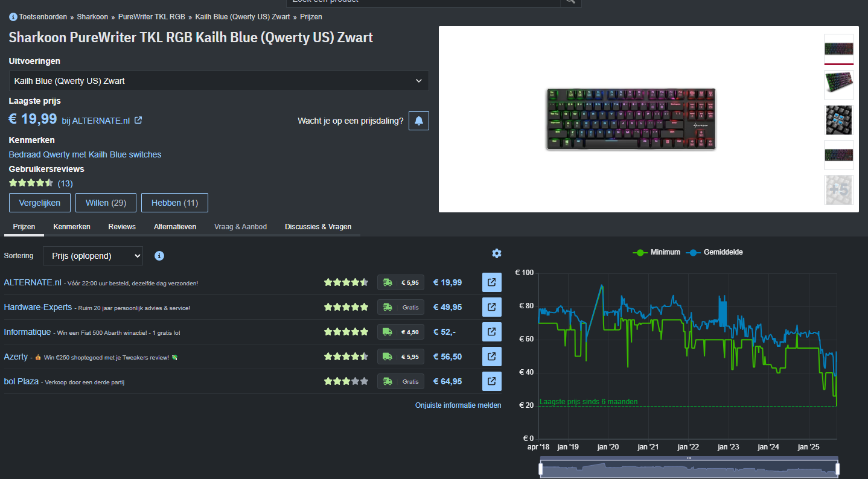Viewport: 868px width, 479px height.
Task: Switch to the Prijzen tab
Action: point(24,227)
